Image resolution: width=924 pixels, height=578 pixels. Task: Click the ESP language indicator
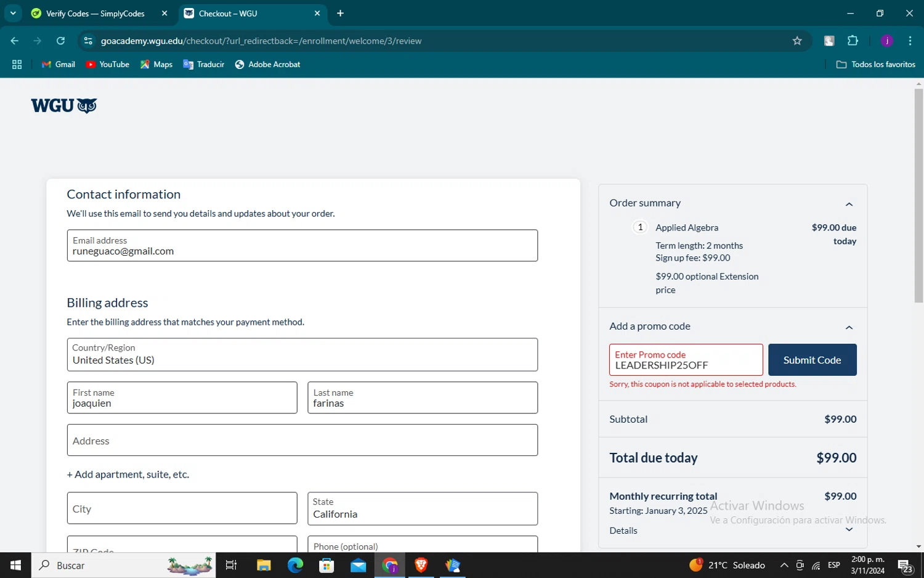tap(834, 565)
